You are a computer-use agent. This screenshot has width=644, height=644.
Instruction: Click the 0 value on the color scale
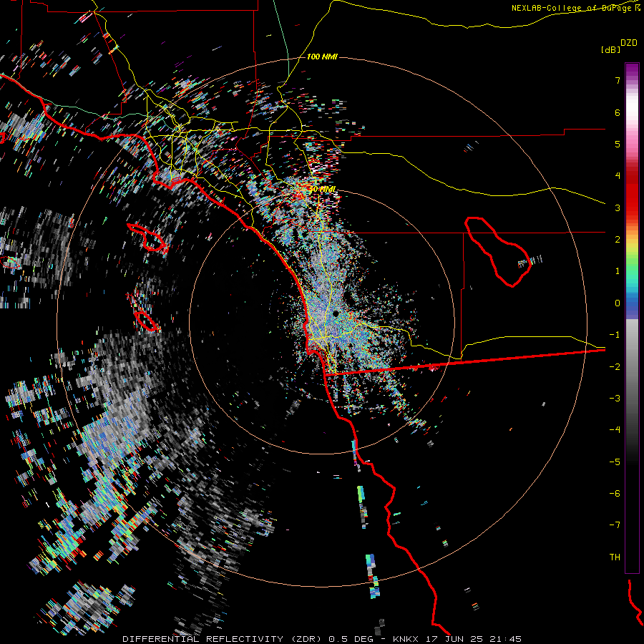(618, 303)
